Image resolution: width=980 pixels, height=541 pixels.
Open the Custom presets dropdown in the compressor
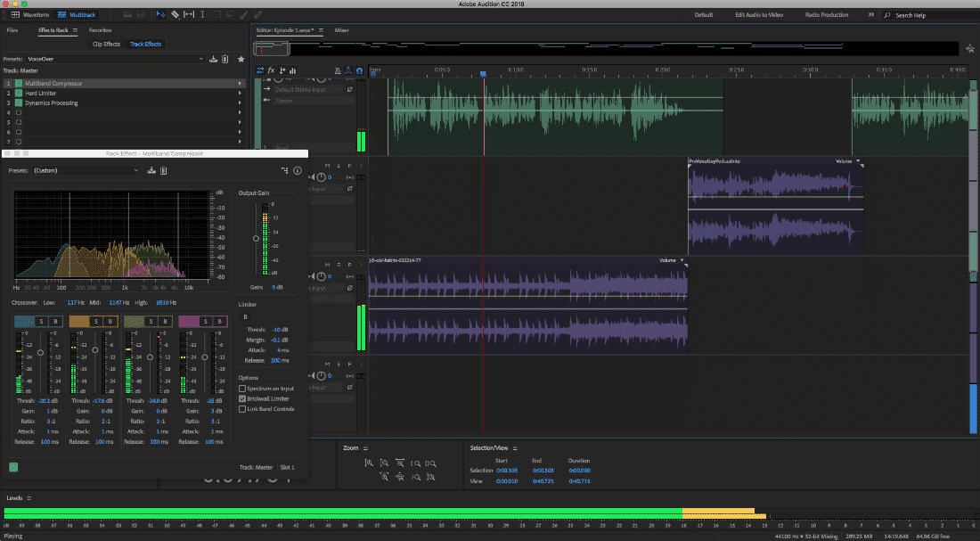pyautogui.click(x=86, y=170)
